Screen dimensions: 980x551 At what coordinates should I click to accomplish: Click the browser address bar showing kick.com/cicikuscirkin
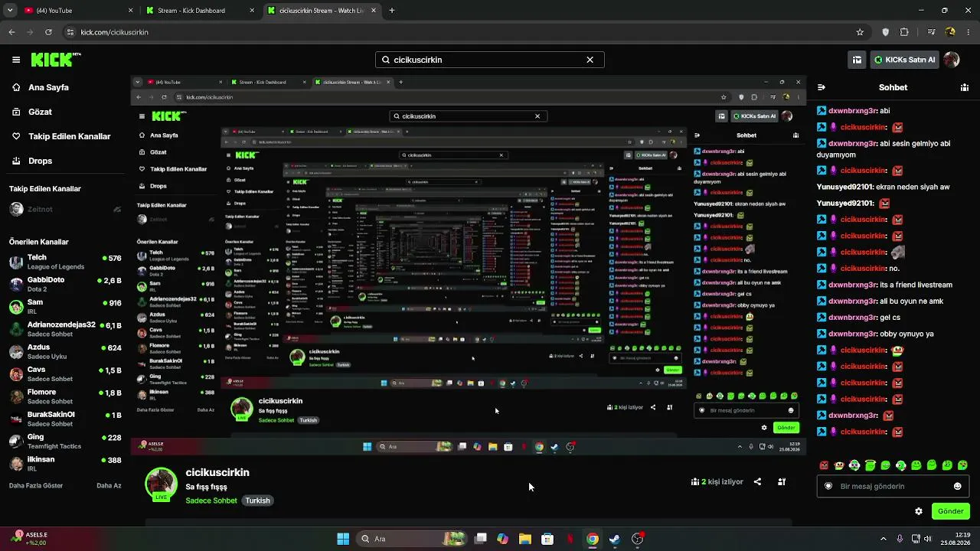pyautogui.click(x=459, y=32)
